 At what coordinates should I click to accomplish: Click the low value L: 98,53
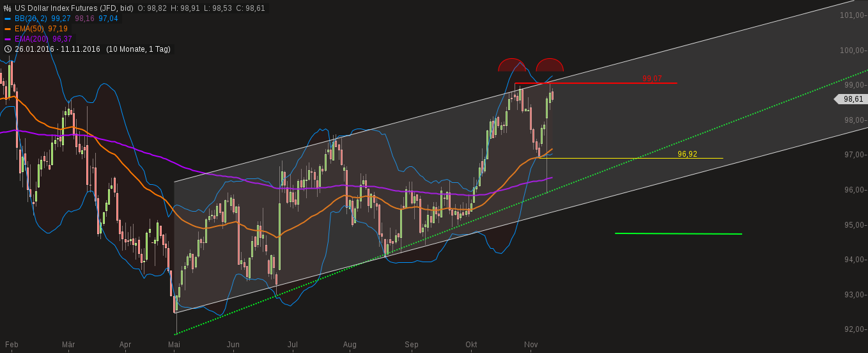tap(217, 8)
